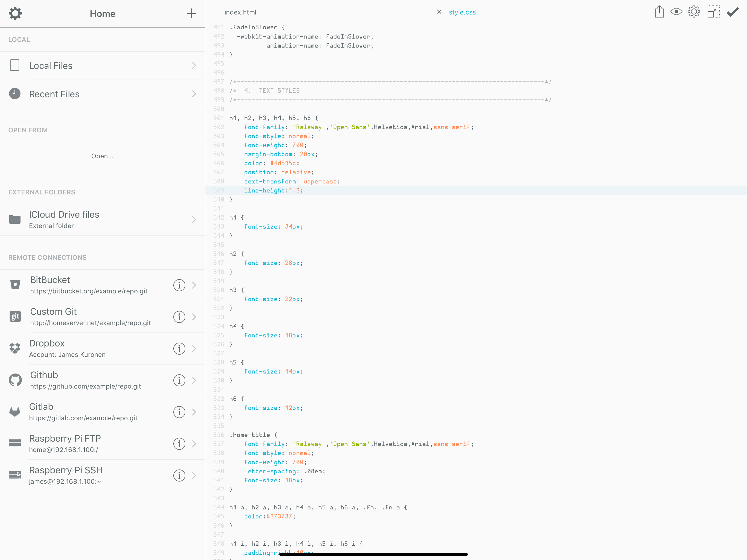Show info for Raspberry Pi FTP
The image size is (747, 560).
tap(179, 444)
